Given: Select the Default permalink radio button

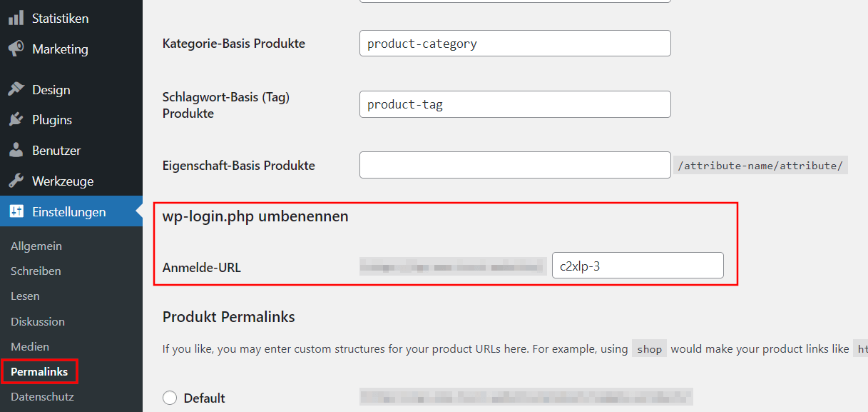Looking at the screenshot, I should [x=170, y=398].
